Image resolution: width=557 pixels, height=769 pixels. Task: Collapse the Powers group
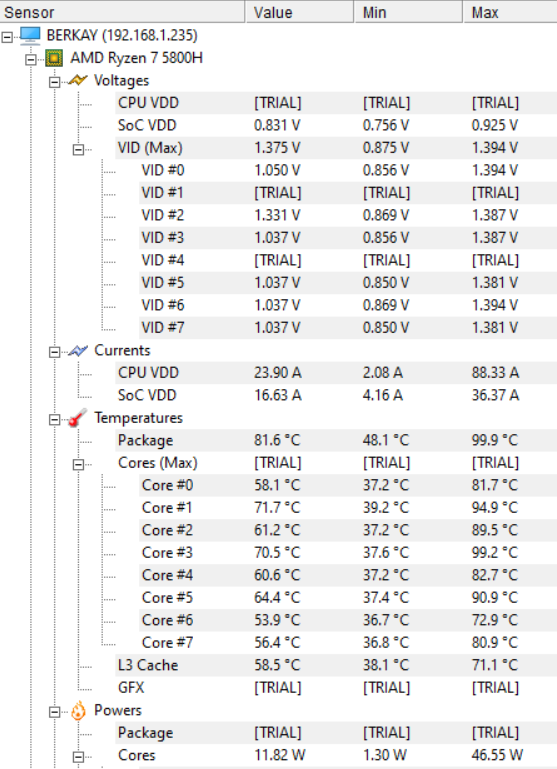(x=54, y=712)
